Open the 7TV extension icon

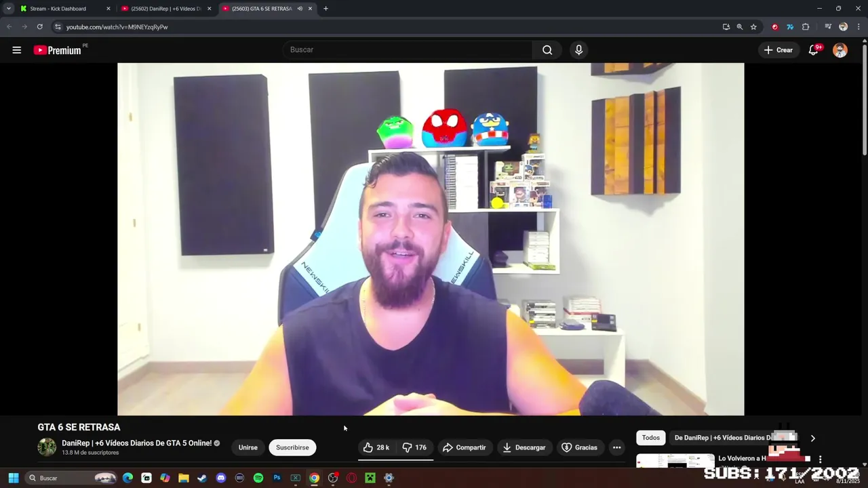[790, 27]
